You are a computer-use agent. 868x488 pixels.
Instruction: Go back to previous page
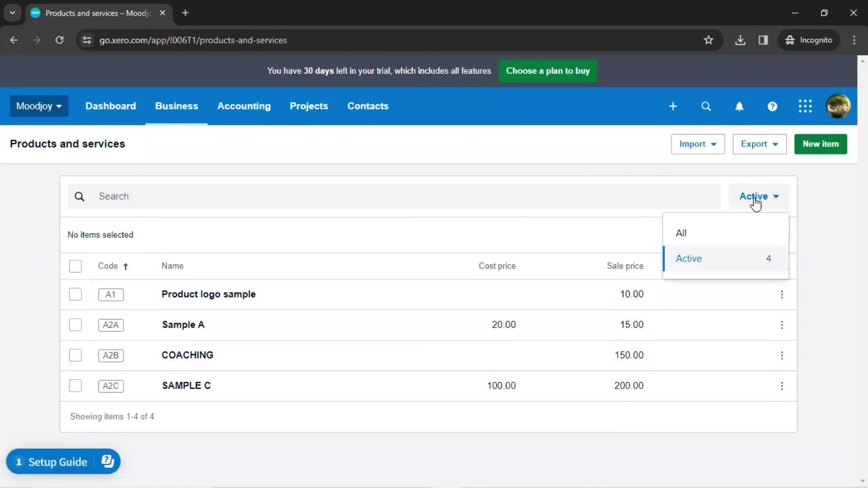14,40
